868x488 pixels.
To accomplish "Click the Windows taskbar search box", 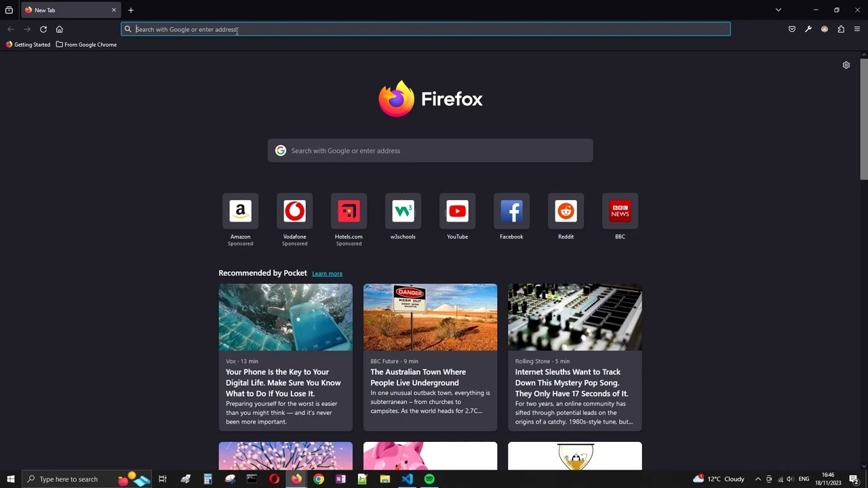I will point(88,479).
